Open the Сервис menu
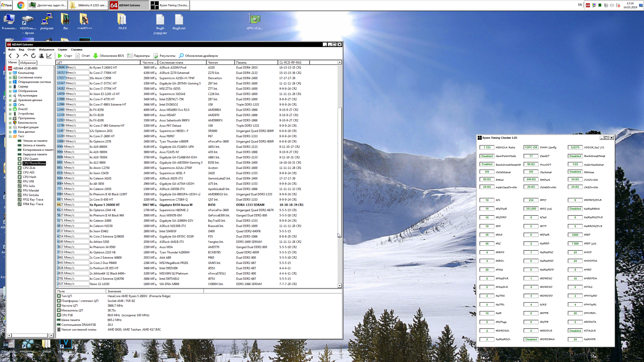 click(x=62, y=49)
